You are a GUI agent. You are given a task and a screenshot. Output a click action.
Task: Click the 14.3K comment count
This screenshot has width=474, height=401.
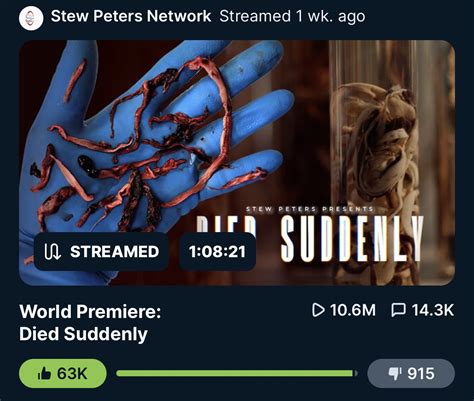click(433, 310)
